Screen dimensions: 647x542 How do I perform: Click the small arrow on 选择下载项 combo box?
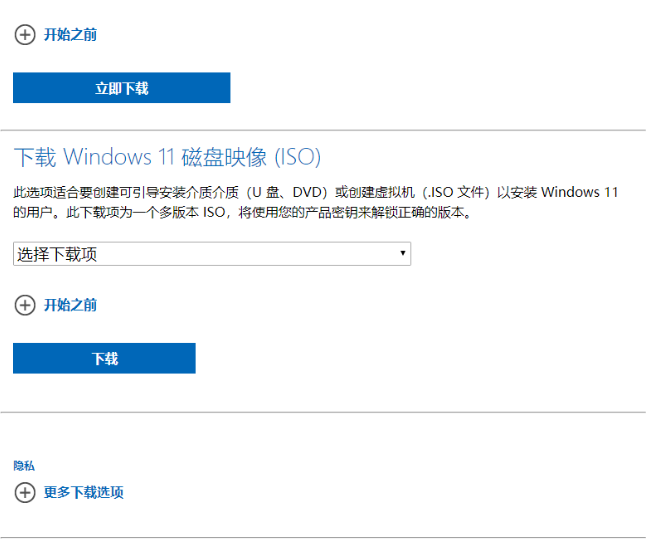click(403, 254)
